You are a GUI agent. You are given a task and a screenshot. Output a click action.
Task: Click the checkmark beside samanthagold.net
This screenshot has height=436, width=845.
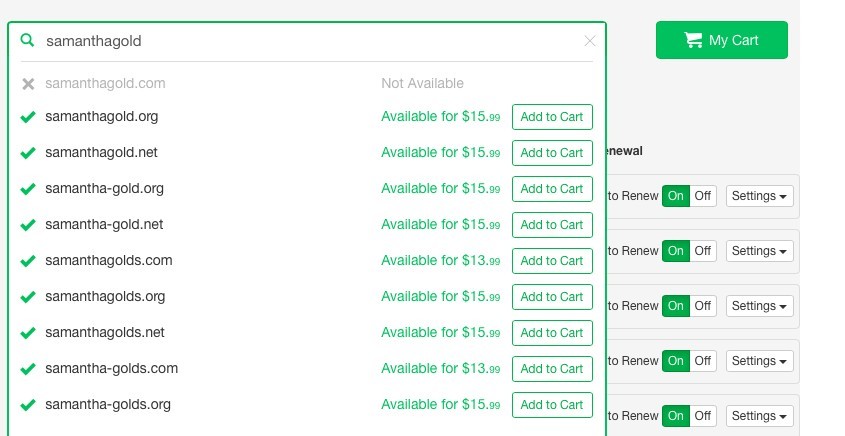(28, 153)
